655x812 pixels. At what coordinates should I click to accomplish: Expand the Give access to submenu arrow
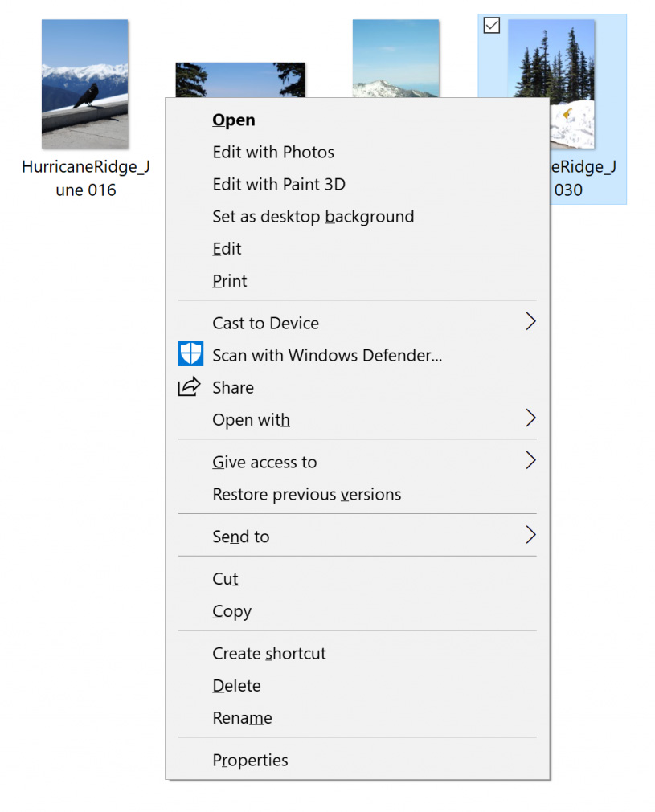(530, 460)
